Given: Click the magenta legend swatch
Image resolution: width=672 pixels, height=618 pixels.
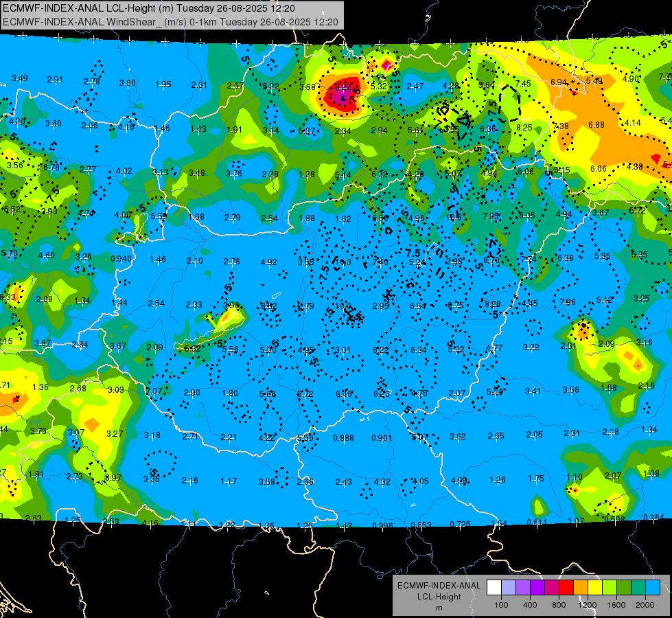Looking at the screenshot, I should coord(552,588).
